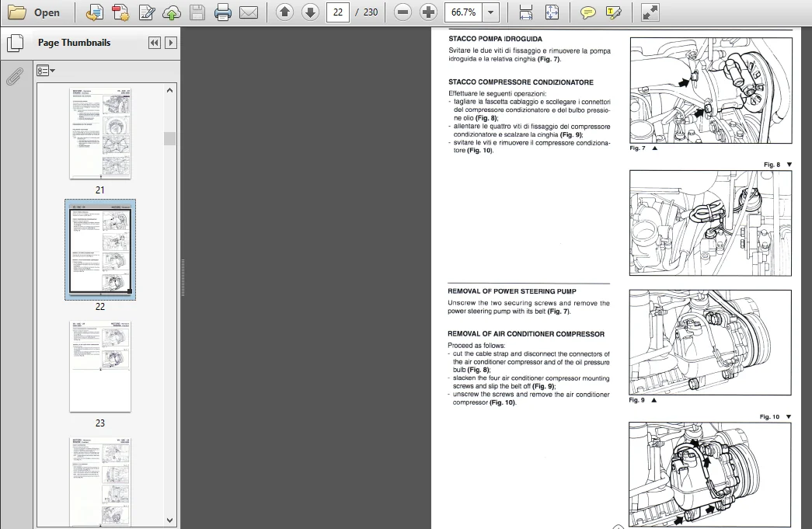Select the page 21 thumbnail
Viewport: 812px width, 529px height.
[x=100, y=134]
